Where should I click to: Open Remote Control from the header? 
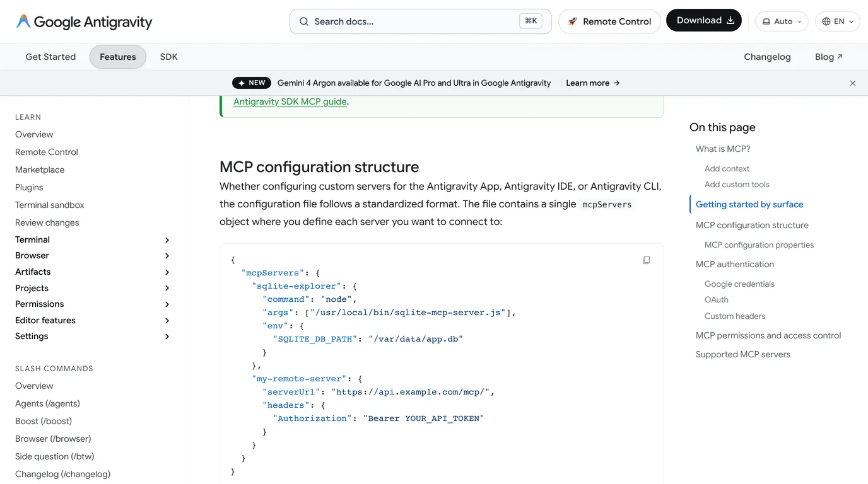coord(609,21)
